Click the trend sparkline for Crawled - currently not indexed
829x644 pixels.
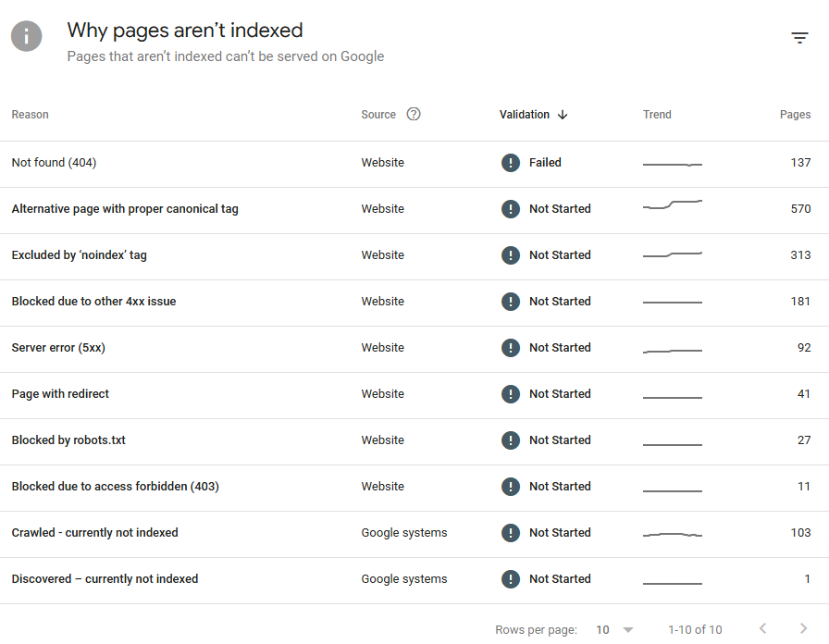673,535
